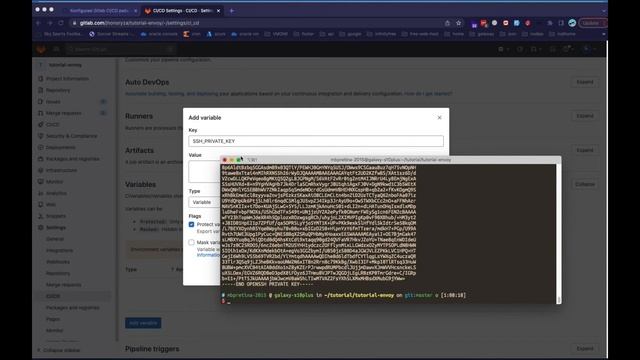
Task: Reload the page with browser refresh icon
Action: [x=61, y=23]
